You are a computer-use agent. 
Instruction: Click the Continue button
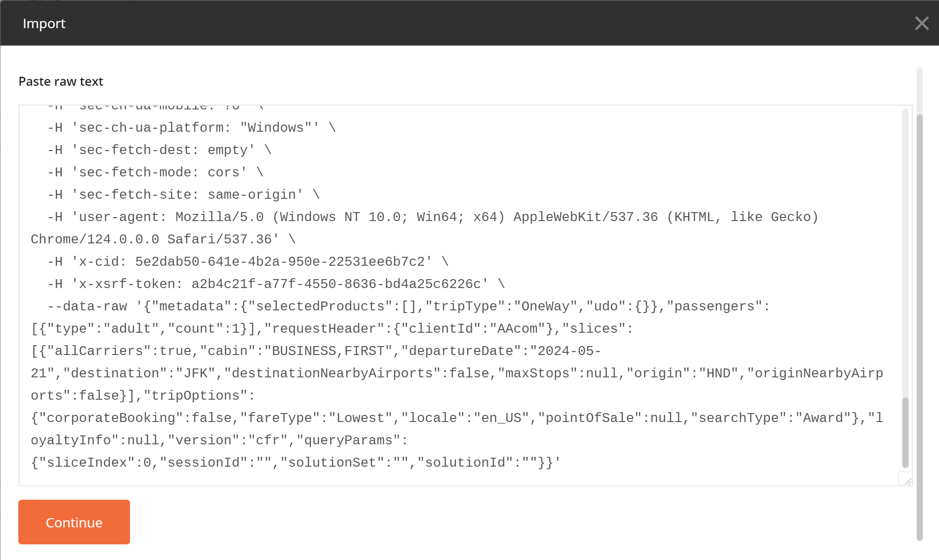[74, 522]
